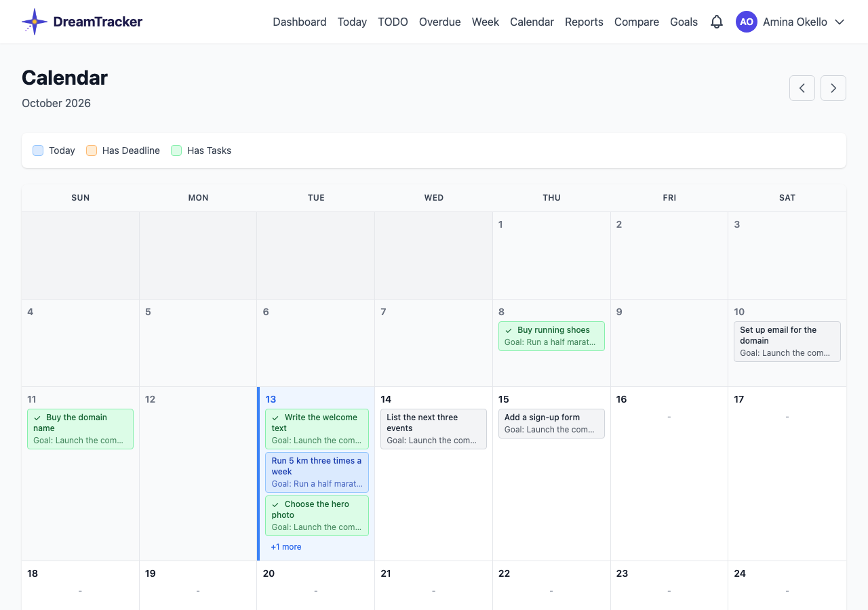The height and width of the screenshot is (610, 868).
Task: Select day 13 date number
Action: [271, 399]
